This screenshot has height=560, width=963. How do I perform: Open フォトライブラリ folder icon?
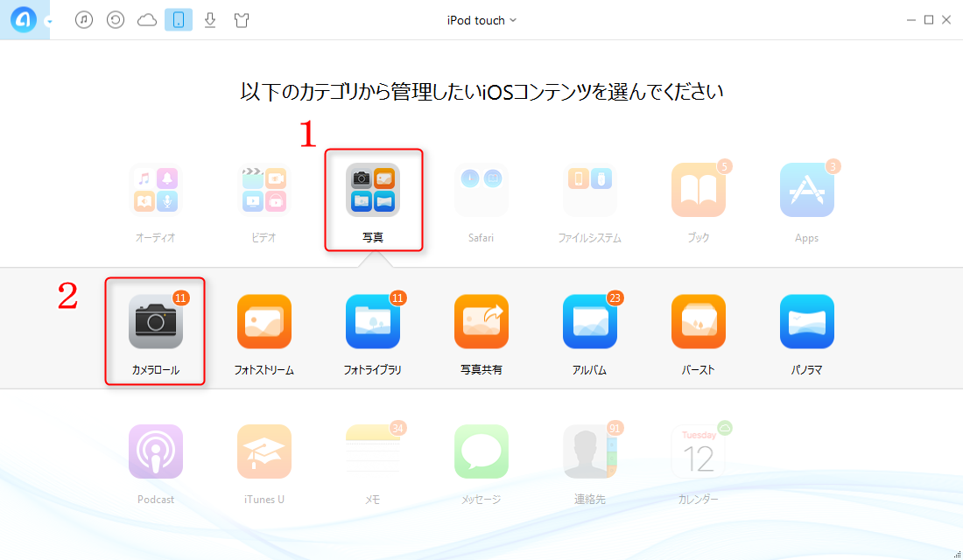pyautogui.click(x=373, y=321)
